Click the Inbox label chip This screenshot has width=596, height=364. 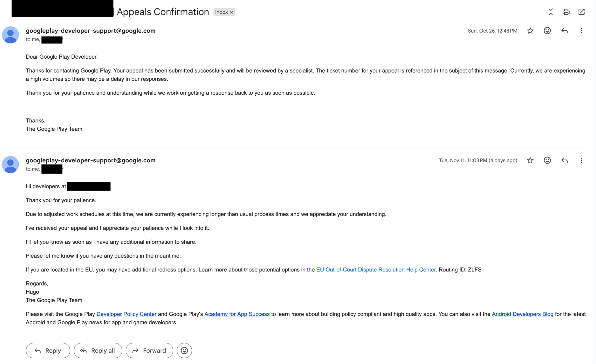click(x=224, y=12)
